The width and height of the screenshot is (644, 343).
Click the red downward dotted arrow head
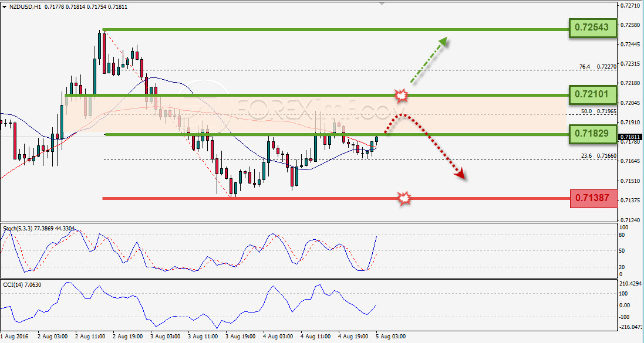tap(460, 173)
